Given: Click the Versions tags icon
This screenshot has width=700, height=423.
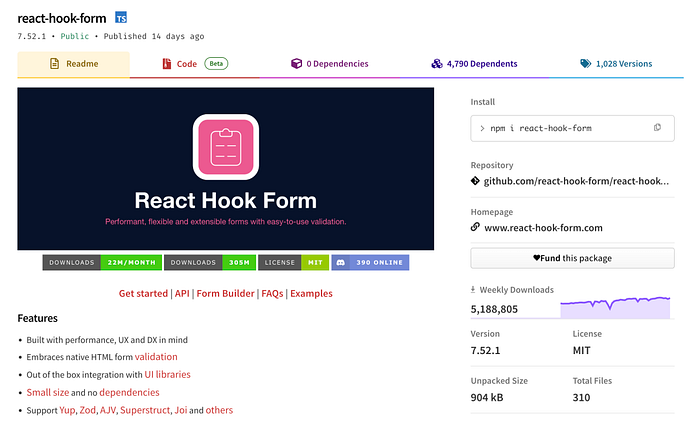Looking at the screenshot, I should (x=585, y=64).
